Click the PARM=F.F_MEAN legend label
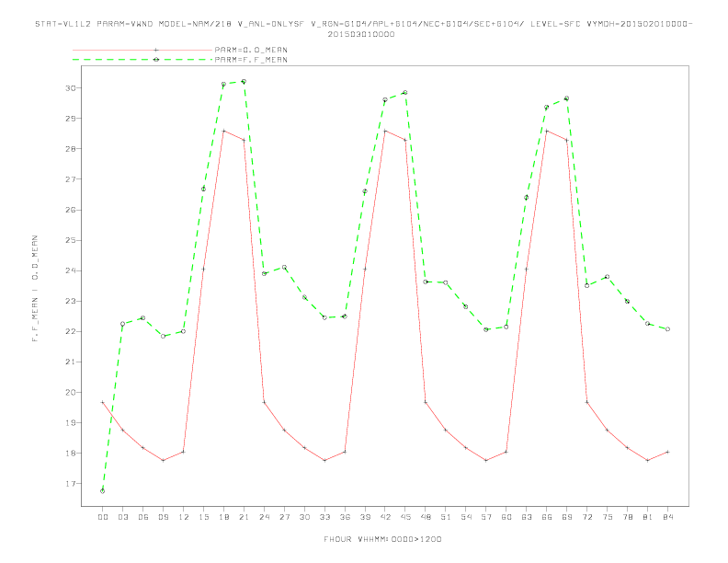Viewport: 728px width, 563px height. [x=251, y=60]
